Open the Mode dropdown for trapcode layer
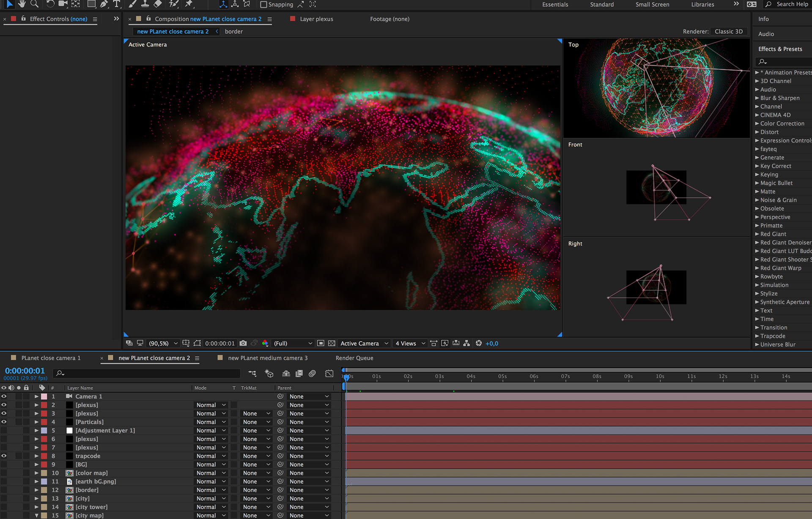The height and width of the screenshot is (519, 812). [x=211, y=456]
